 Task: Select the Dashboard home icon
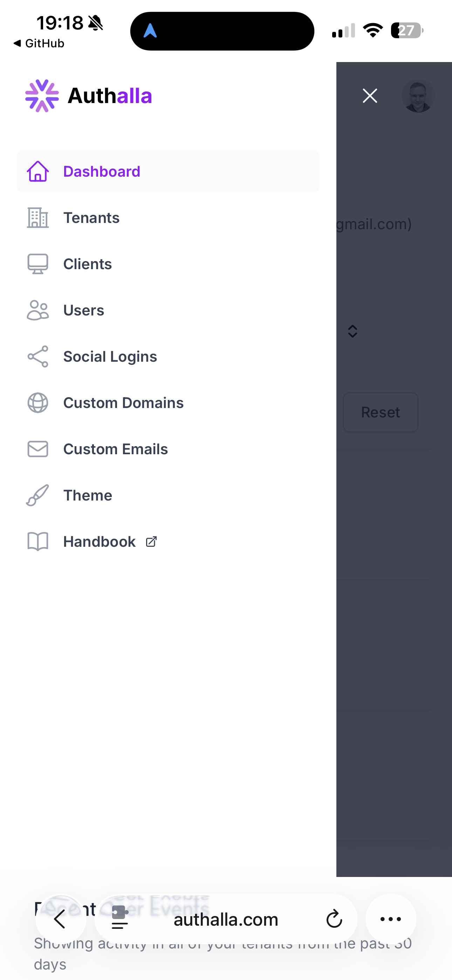coord(38,172)
